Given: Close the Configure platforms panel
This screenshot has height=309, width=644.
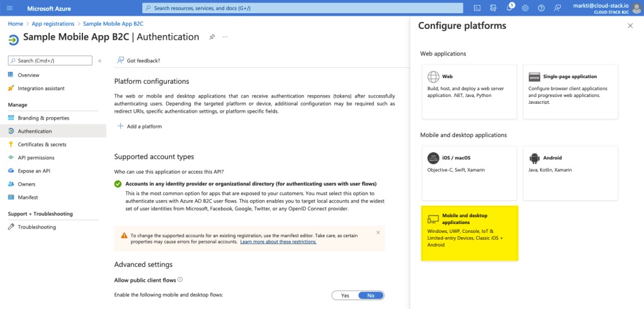Looking at the screenshot, I should coord(630,26).
